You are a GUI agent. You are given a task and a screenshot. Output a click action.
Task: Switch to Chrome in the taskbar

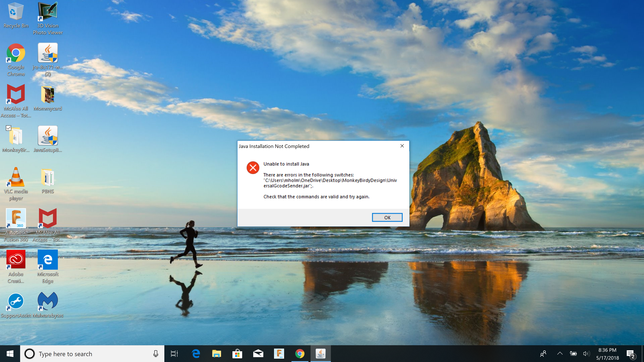click(x=300, y=354)
